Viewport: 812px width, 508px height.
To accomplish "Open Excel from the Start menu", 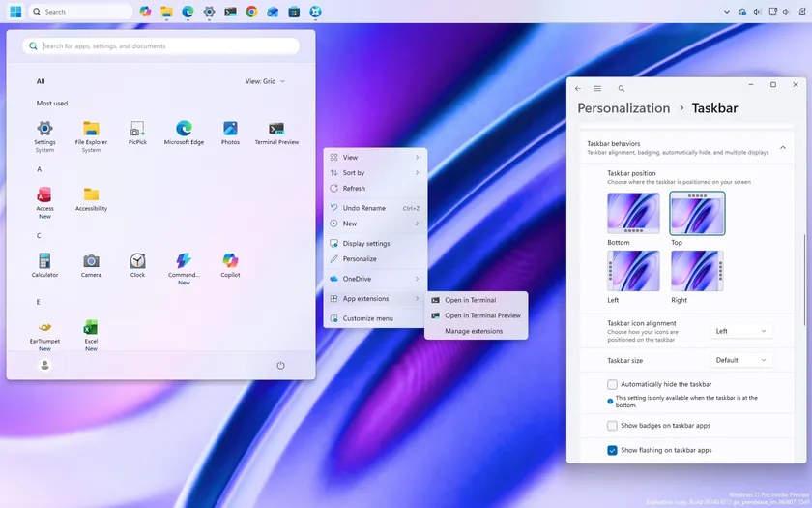I will (x=91, y=336).
